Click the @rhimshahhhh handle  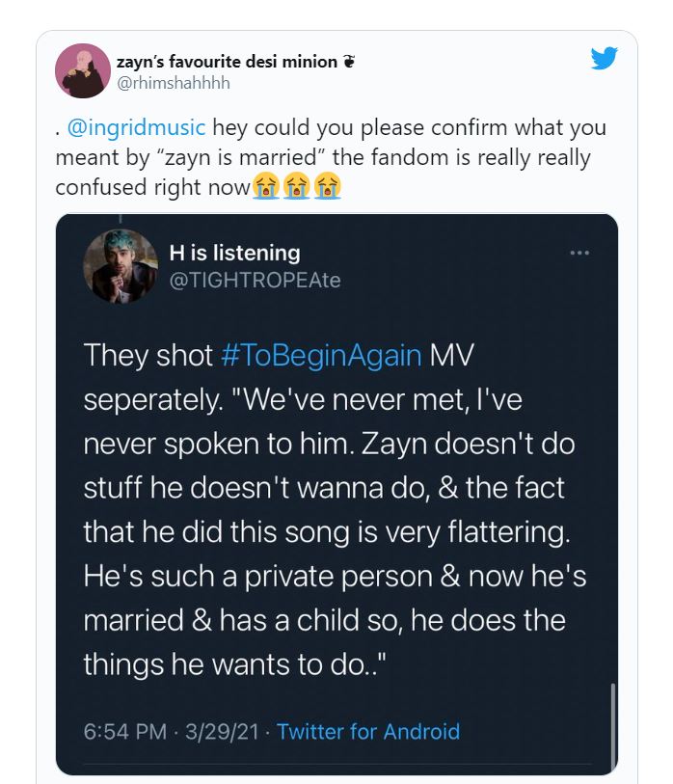click(x=174, y=83)
